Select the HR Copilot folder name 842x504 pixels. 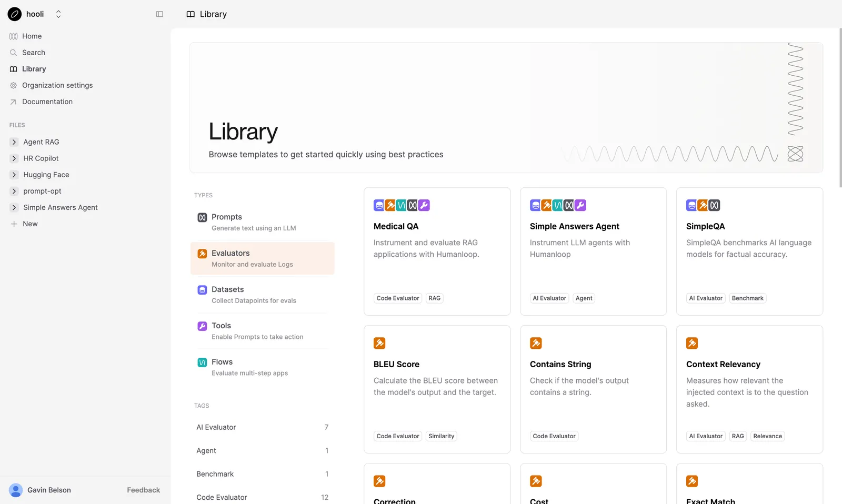[x=41, y=158]
